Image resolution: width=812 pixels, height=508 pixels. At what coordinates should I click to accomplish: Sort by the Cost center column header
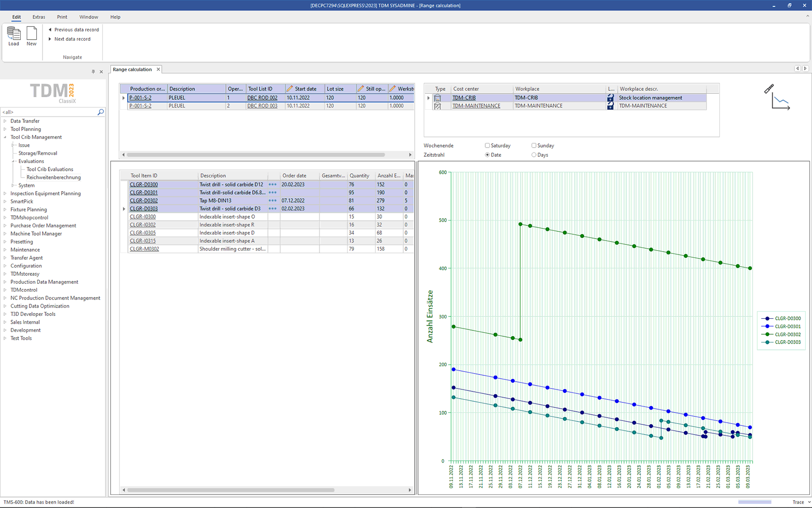click(481, 89)
